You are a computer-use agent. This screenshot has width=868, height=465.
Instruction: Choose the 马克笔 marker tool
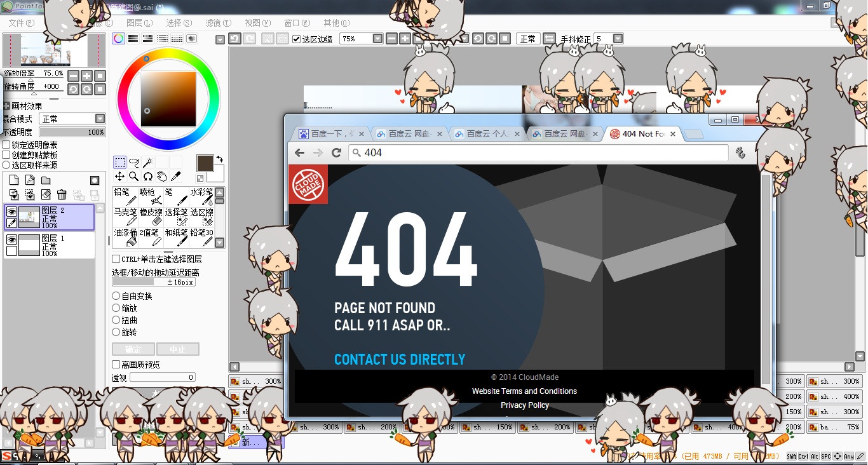coord(125,217)
